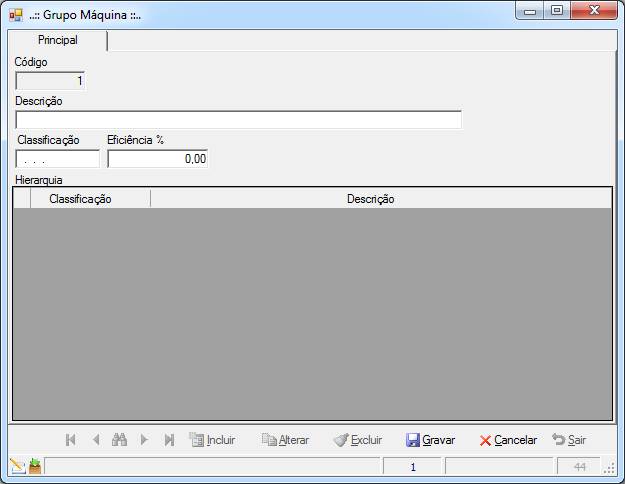The width and height of the screenshot is (625, 484).
Task: Click the grid row selector header corner
Action: (x=22, y=199)
